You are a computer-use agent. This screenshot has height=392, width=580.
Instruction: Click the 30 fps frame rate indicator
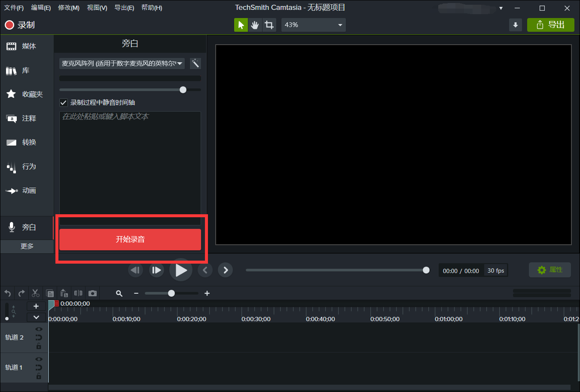pyautogui.click(x=496, y=270)
